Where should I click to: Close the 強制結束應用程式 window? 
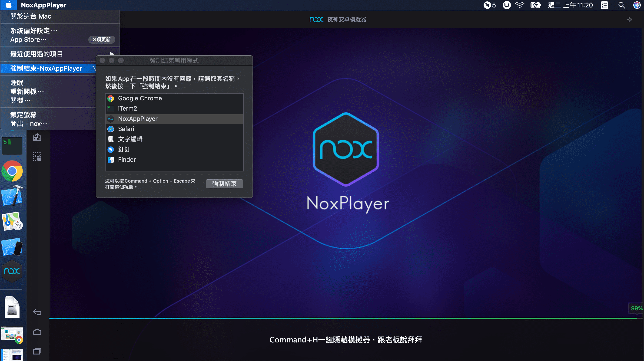[x=102, y=60]
